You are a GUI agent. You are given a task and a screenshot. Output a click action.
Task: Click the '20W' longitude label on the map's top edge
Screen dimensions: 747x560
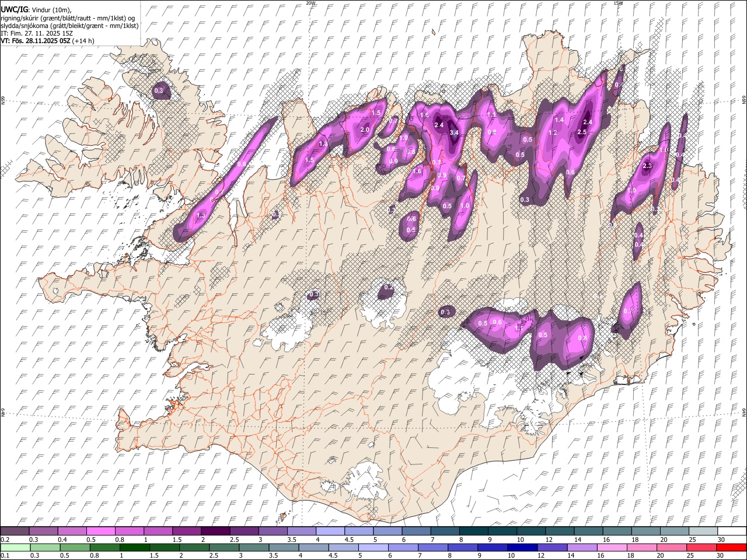(310, 3)
